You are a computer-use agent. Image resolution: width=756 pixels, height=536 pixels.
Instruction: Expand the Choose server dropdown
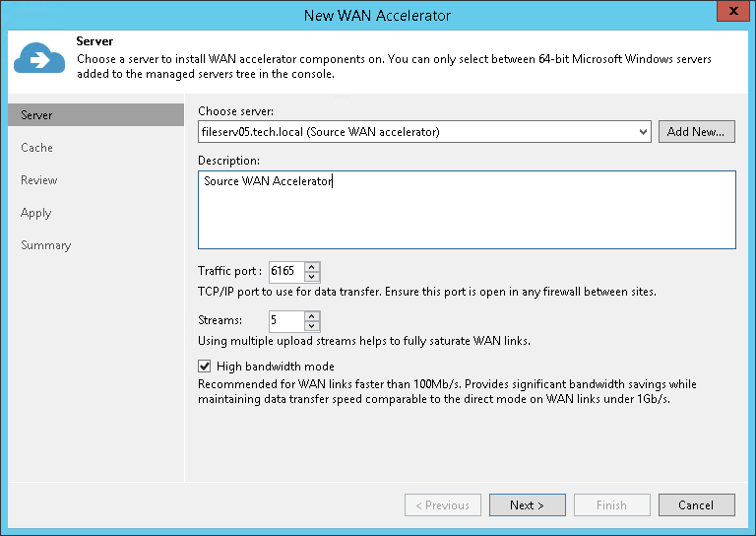643,132
